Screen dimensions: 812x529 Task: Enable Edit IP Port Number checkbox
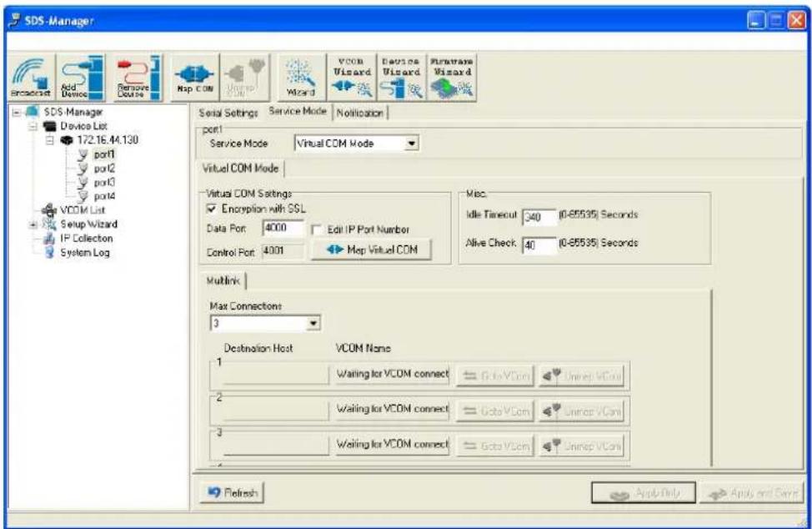tap(317, 229)
